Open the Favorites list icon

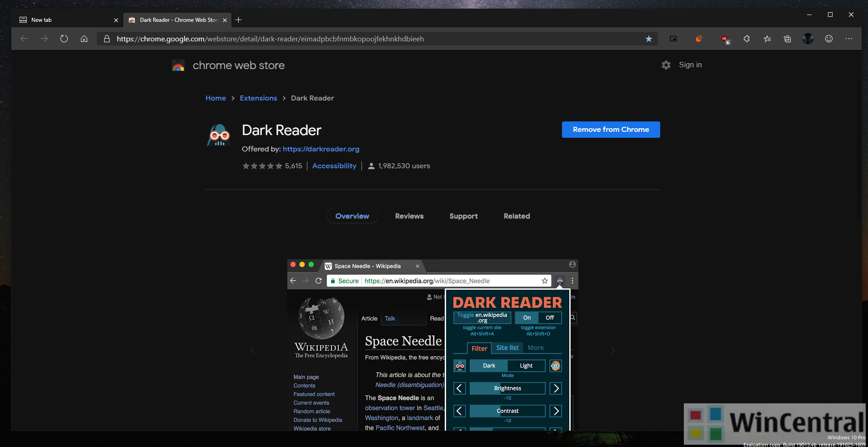click(768, 39)
